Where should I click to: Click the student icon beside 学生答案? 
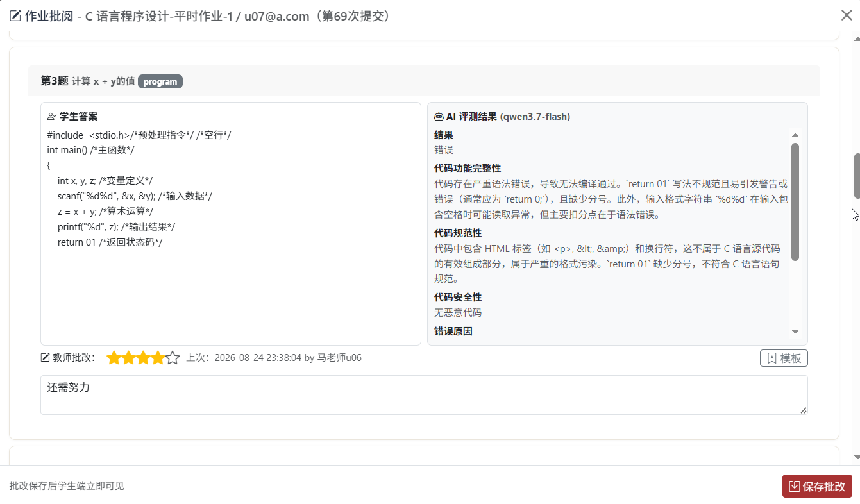(x=52, y=117)
